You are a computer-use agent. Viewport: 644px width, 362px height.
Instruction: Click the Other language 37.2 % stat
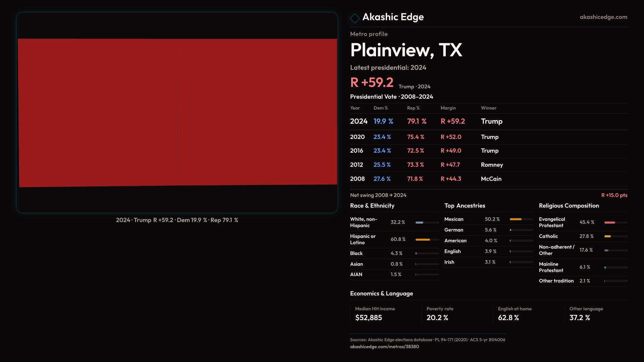coord(580,317)
